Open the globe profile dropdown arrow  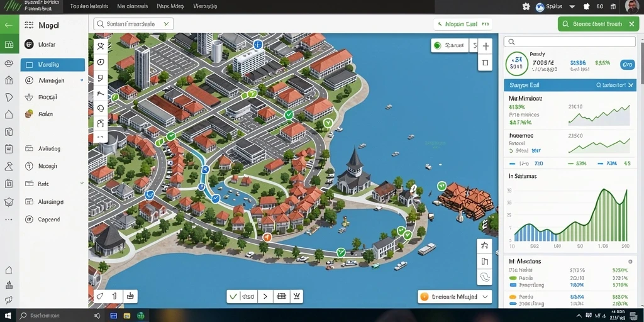coord(572,6)
